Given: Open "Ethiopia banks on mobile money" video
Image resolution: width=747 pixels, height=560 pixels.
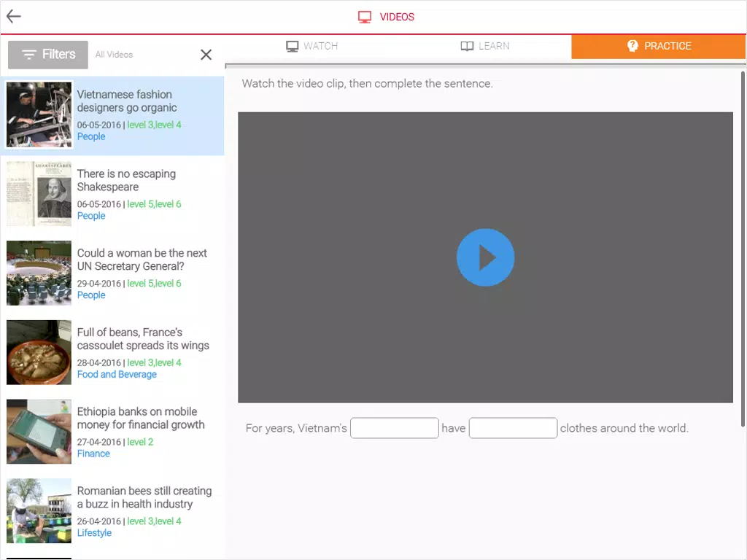Looking at the screenshot, I should tap(141, 418).
